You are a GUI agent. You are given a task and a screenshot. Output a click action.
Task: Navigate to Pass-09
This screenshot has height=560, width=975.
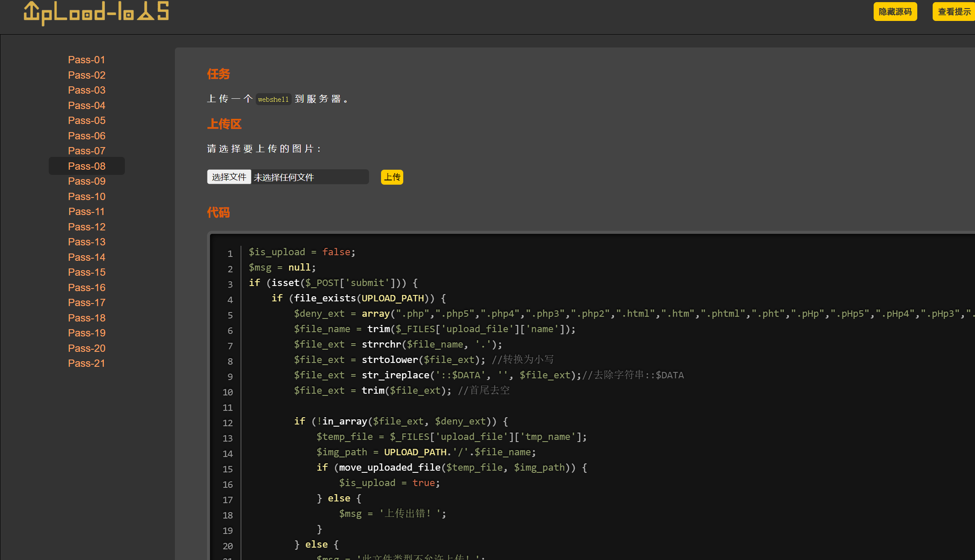pyautogui.click(x=86, y=181)
